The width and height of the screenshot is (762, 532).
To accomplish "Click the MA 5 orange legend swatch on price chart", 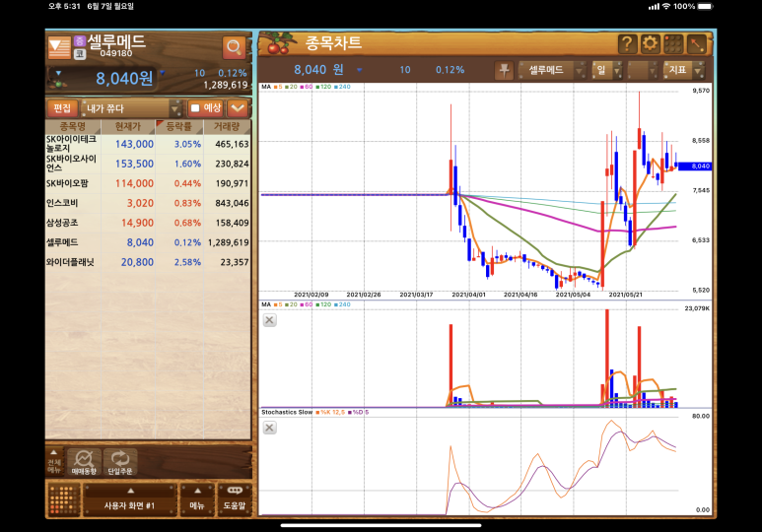I will [278, 87].
